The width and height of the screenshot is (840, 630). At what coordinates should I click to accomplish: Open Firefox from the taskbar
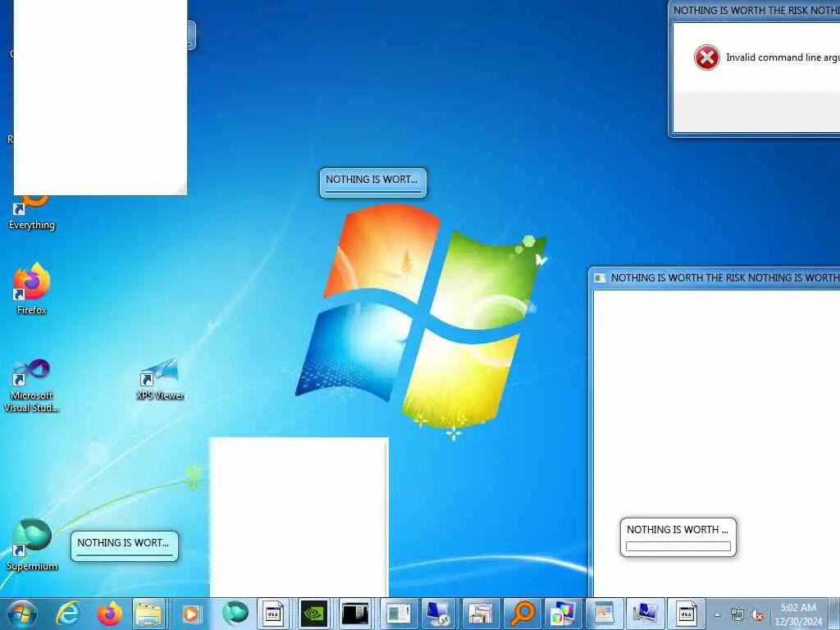(109, 614)
